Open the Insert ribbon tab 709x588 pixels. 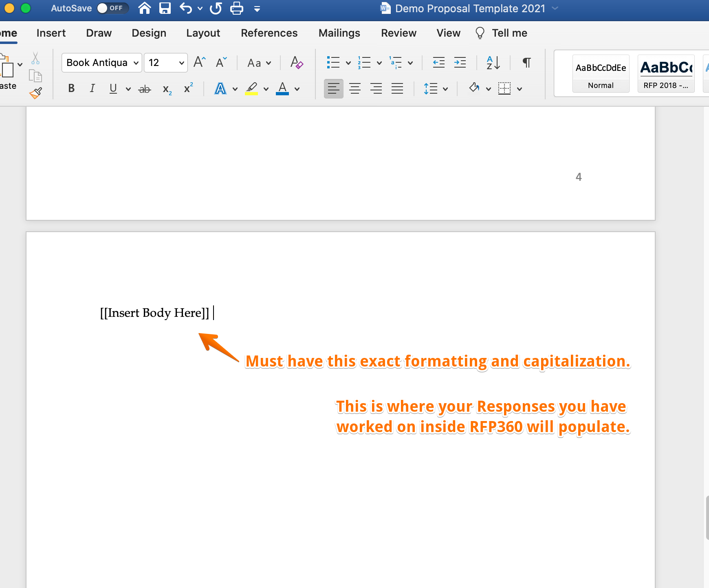click(51, 33)
